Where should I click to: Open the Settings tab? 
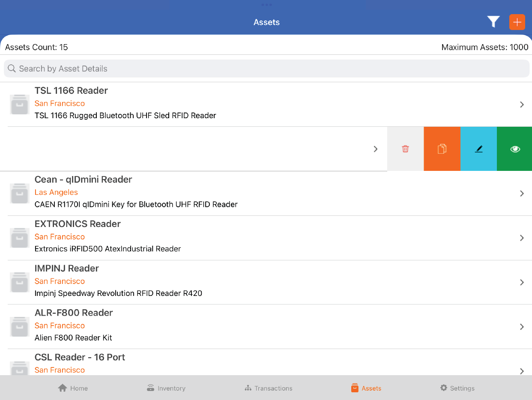coord(457,388)
